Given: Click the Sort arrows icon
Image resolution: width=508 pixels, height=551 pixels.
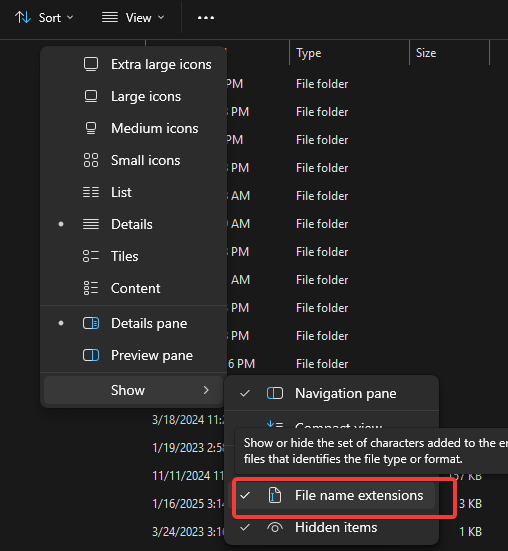Looking at the screenshot, I should point(23,17).
